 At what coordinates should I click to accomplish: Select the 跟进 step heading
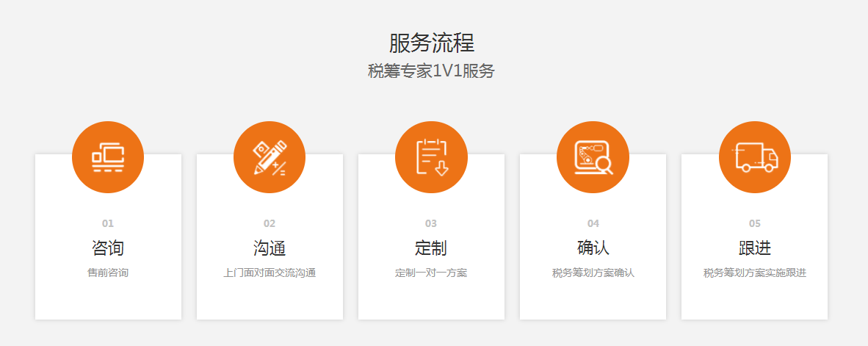point(754,248)
